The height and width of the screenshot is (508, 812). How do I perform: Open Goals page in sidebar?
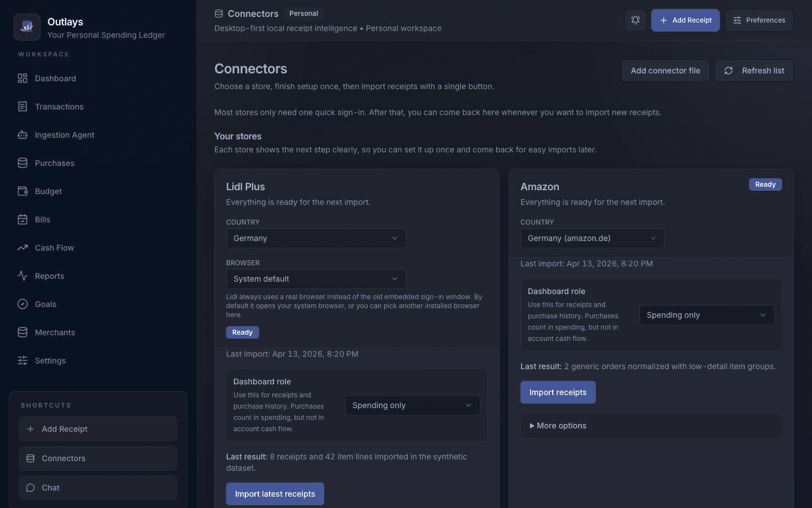pyautogui.click(x=98, y=304)
